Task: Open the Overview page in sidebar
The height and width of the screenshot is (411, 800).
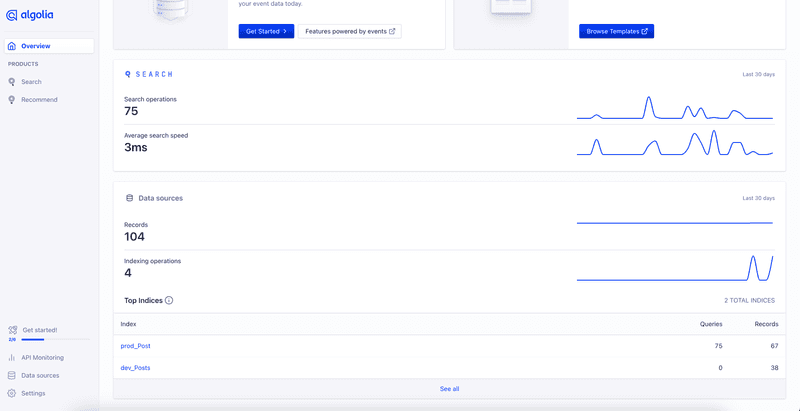Action: [49, 46]
